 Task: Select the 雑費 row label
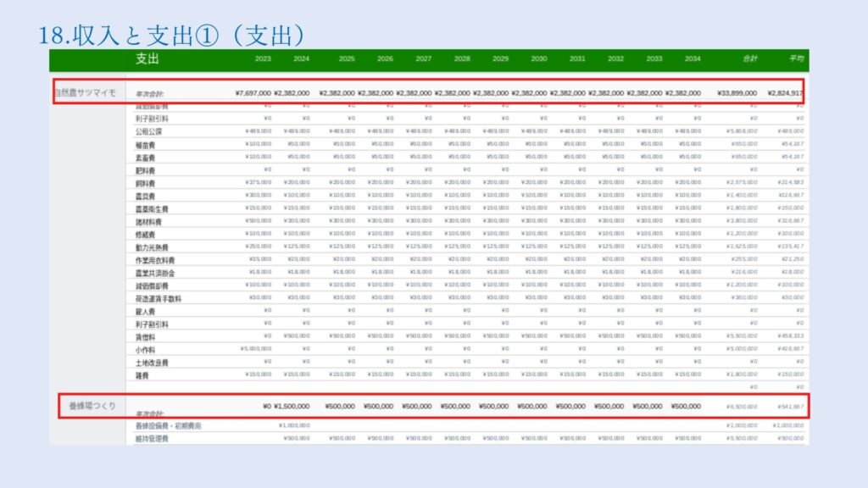pos(142,375)
